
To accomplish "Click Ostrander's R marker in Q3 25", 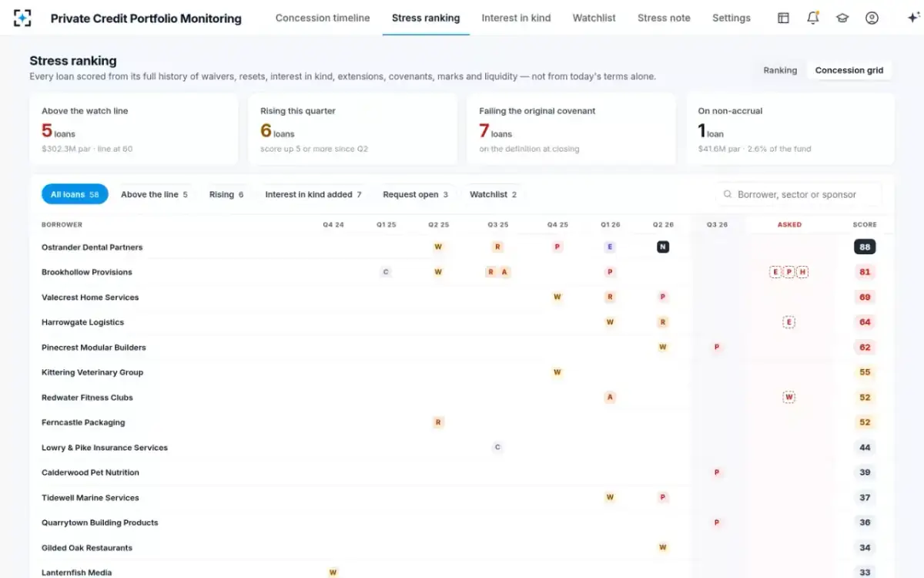I will pos(497,247).
